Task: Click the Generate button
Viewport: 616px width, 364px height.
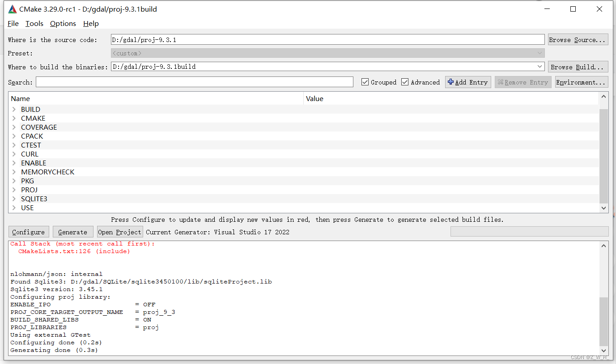Action: point(73,232)
